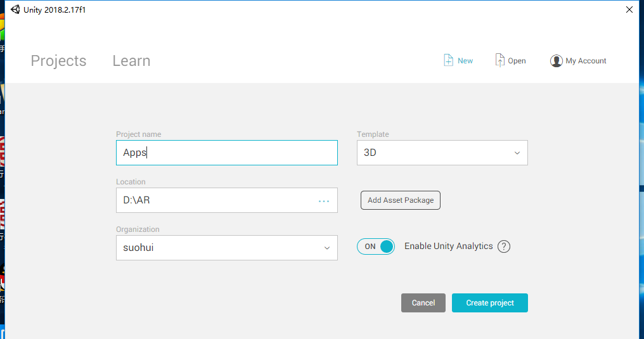The height and width of the screenshot is (339, 644).
Task: Click the Unity 2018.2.17f1 title text
Action: [x=55, y=10]
